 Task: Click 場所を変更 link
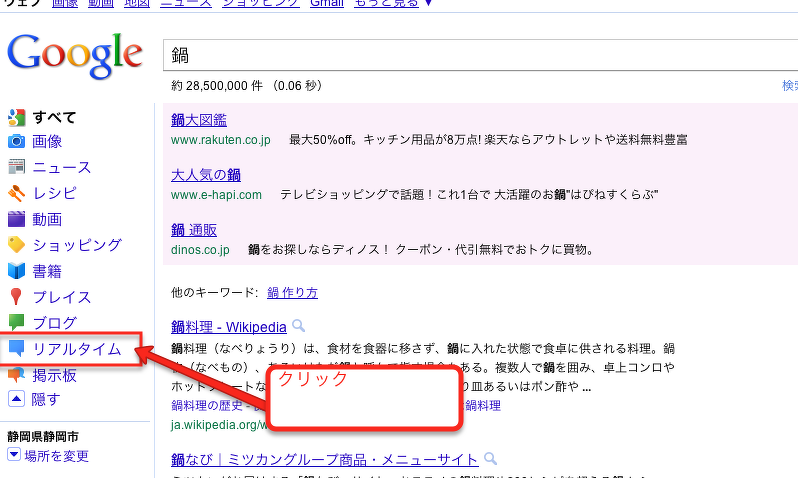click(x=56, y=456)
